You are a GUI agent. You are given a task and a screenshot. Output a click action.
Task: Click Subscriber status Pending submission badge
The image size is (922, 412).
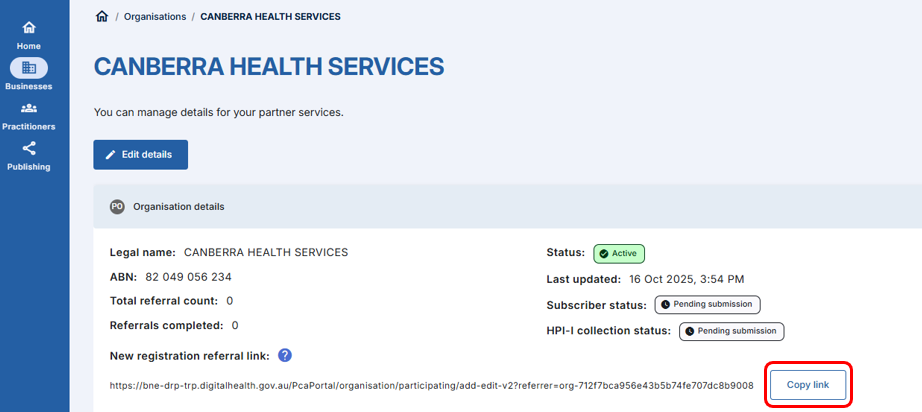coord(707,304)
